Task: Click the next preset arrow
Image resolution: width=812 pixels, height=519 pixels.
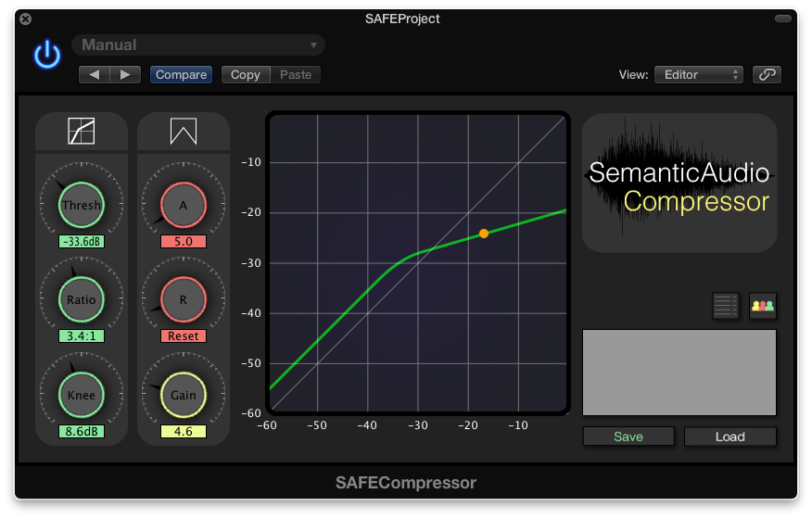Action: (125, 74)
